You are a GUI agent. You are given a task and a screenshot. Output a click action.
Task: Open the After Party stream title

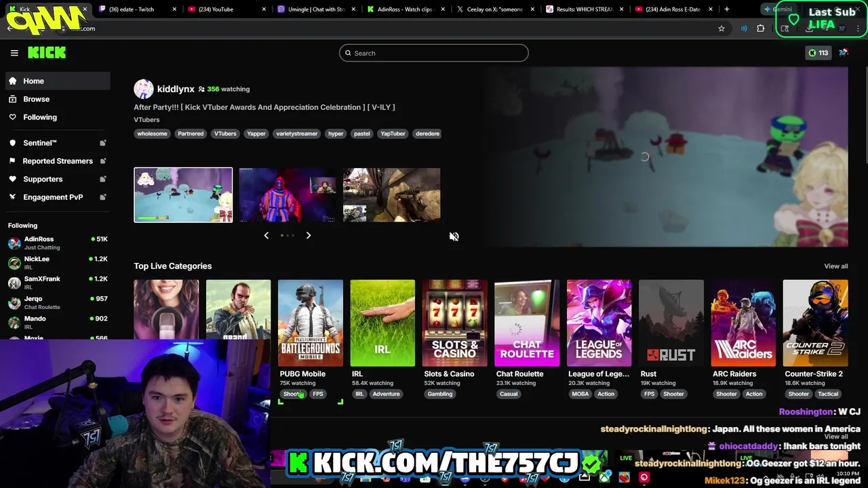[264, 107]
